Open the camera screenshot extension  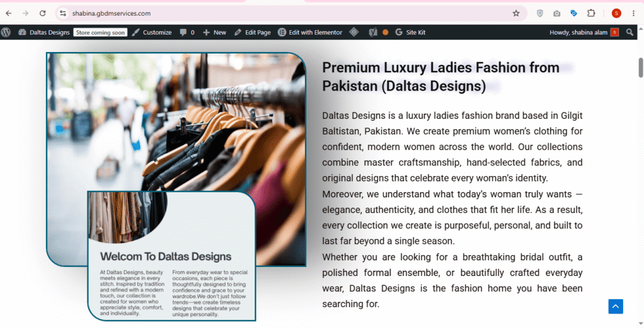(557, 13)
